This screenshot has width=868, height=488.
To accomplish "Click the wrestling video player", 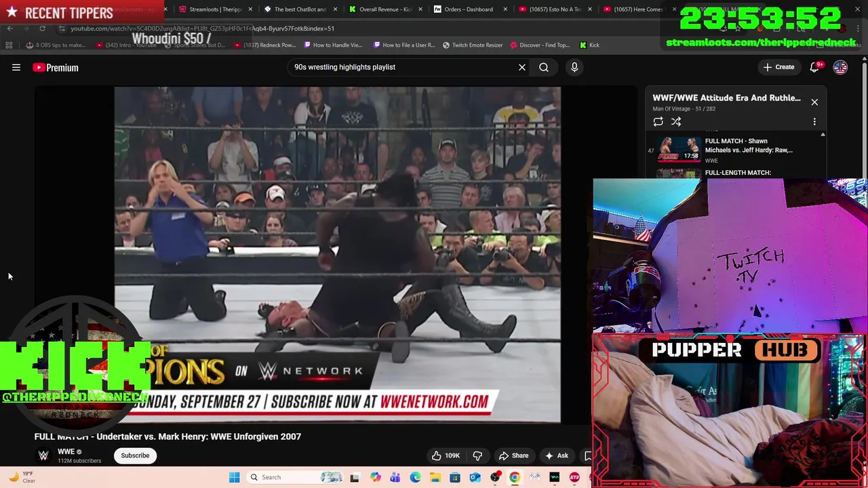I will [x=337, y=255].
